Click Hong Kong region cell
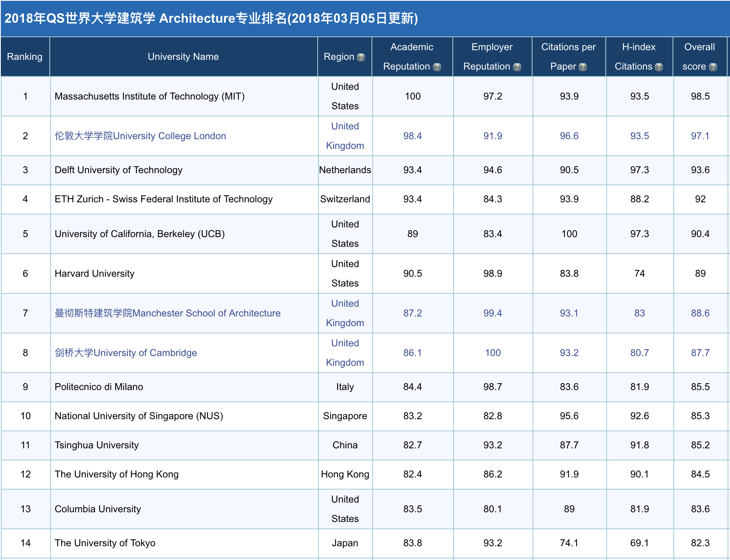 (345, 474)
